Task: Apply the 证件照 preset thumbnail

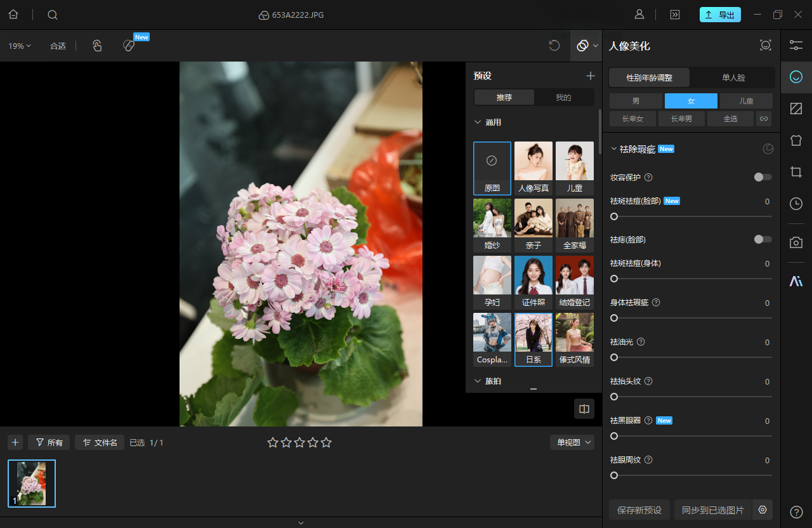Action: click(534, 282)
